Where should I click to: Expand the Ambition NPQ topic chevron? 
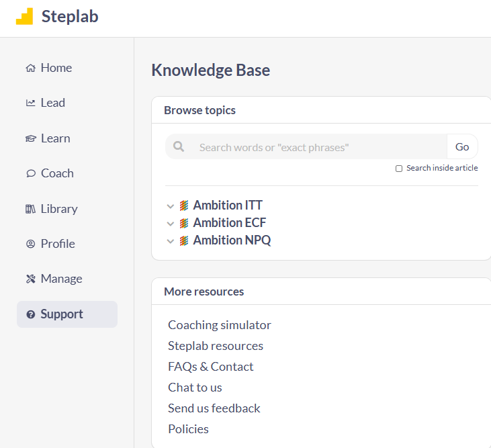pos(171,241)
